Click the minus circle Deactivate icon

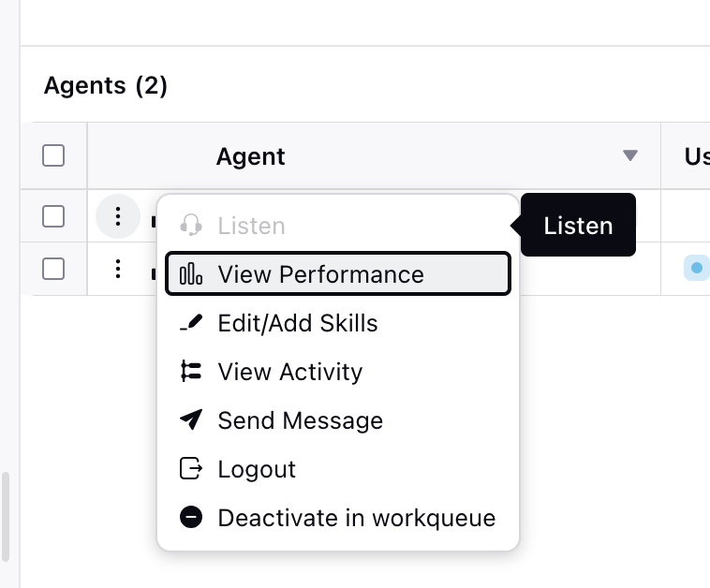pyautogui.click(x=191, y=517)
